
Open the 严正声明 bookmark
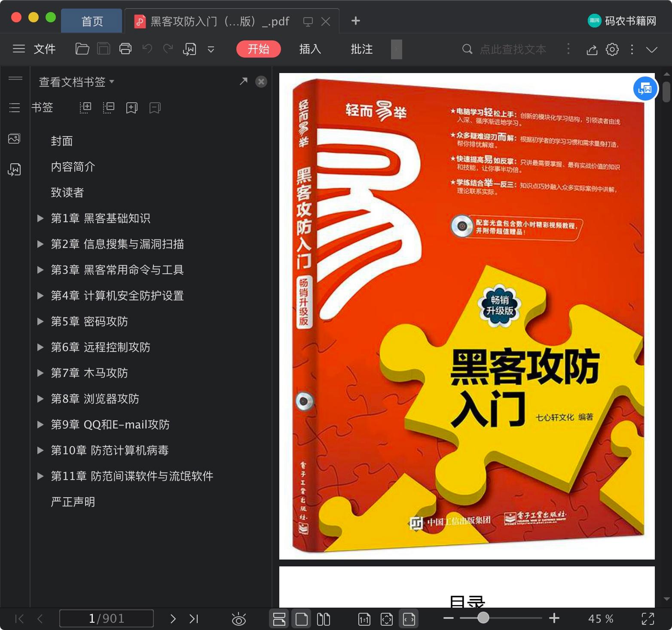point(73,502)
